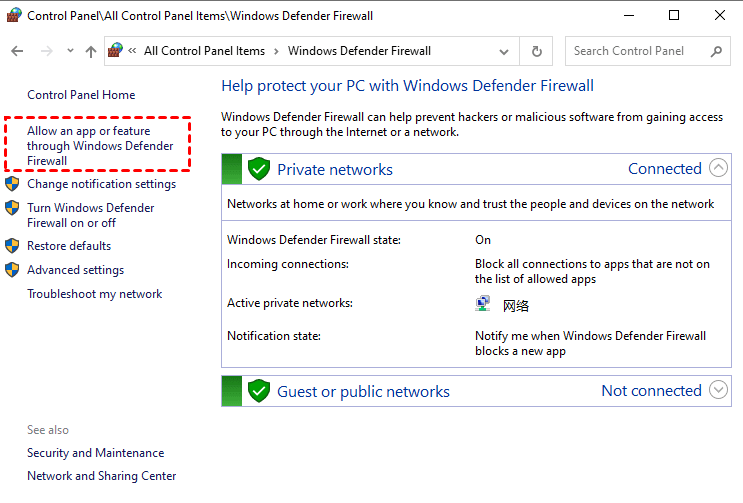Open Allow an app or feature link

click(x=98, y=146)
